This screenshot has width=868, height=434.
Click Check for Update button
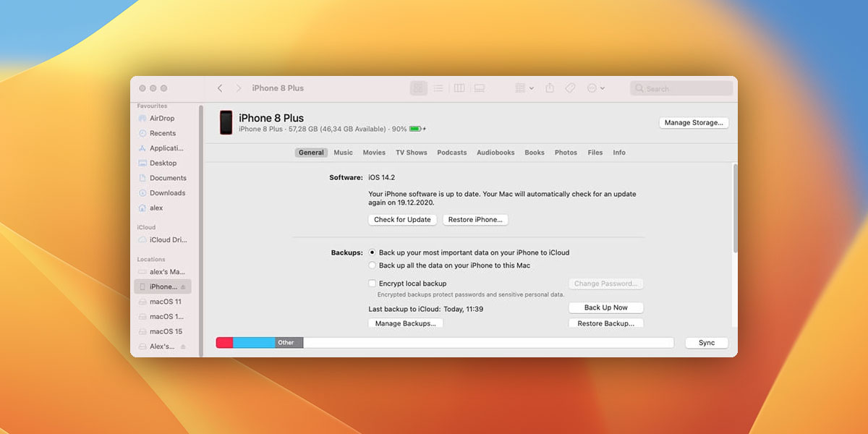pyautogui.click(x=402, y=220)
